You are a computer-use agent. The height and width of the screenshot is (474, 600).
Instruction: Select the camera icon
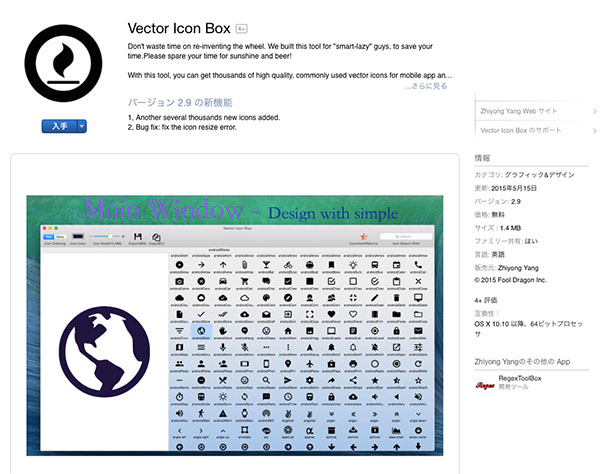pos(179,281)
